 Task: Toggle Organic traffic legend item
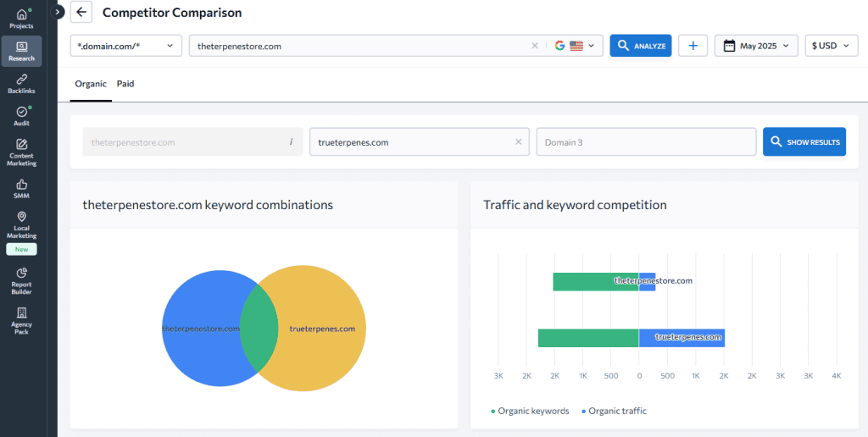(x=614, y=411)
